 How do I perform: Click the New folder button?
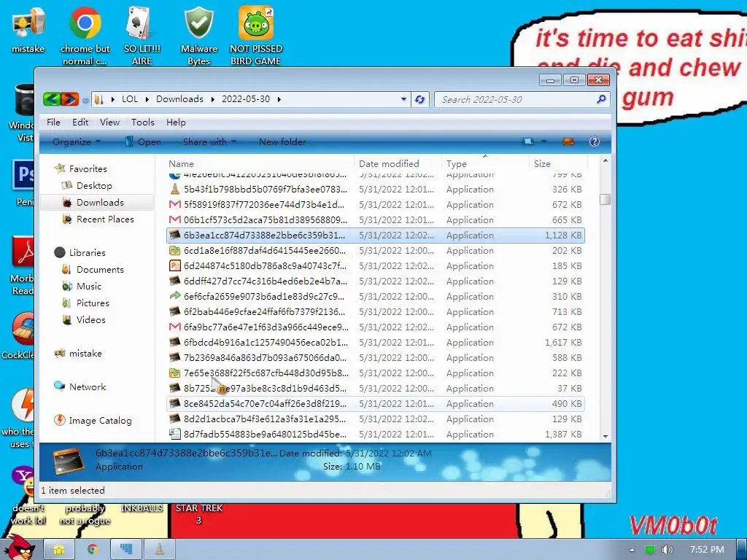click(282, 142)
